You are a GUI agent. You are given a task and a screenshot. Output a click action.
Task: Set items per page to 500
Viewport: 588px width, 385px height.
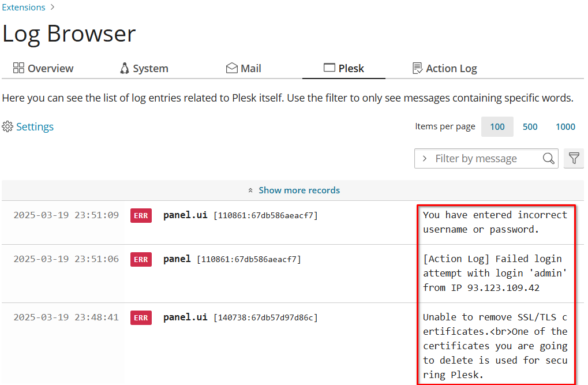point(530,127)
